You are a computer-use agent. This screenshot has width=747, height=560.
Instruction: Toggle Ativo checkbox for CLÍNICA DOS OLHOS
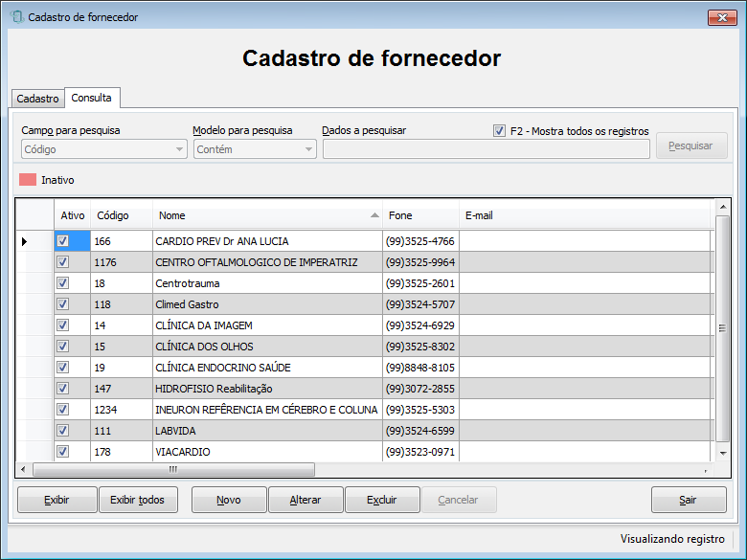pos(62,347)
